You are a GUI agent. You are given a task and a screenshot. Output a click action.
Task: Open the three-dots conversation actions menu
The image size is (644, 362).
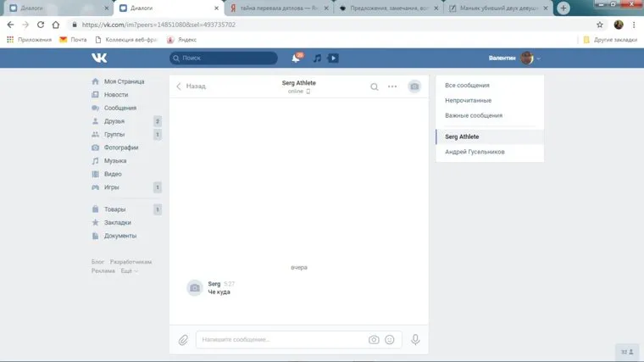(x=392, y=86)
